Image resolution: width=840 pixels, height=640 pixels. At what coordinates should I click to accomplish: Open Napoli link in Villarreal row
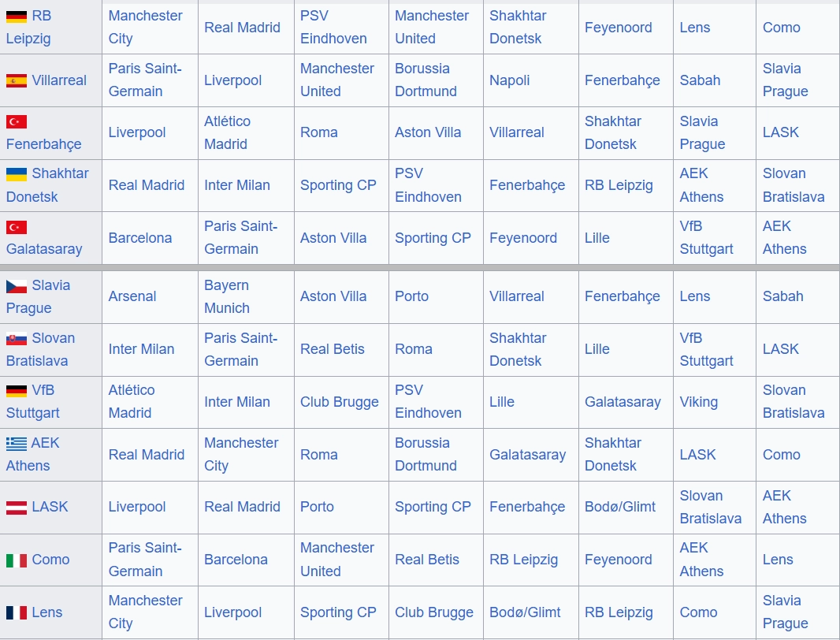(x=510, y=80)
